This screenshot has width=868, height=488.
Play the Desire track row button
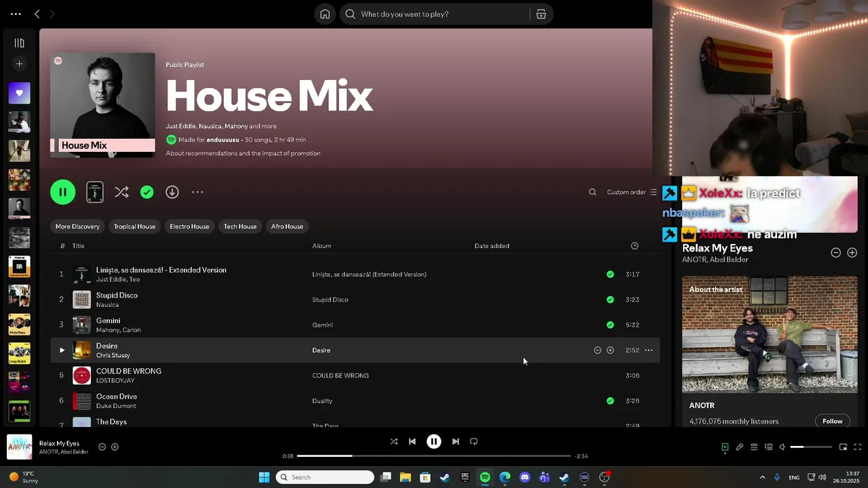click(x=62, y=350)
